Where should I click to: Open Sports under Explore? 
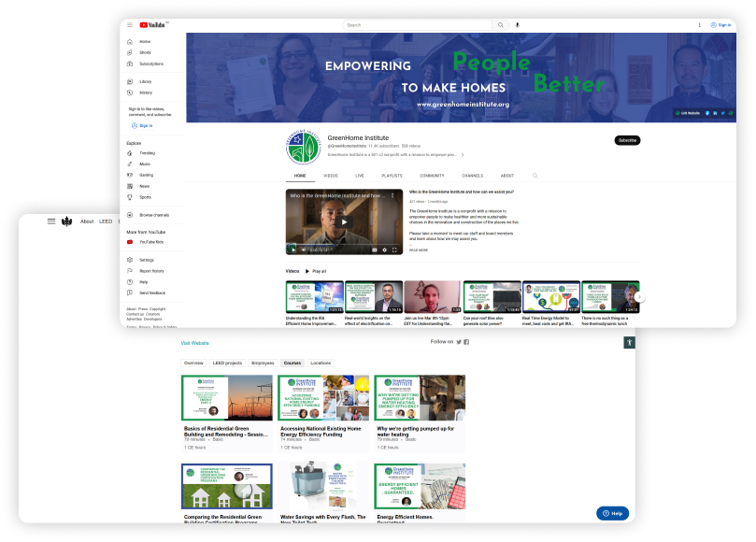pos(140,197)
